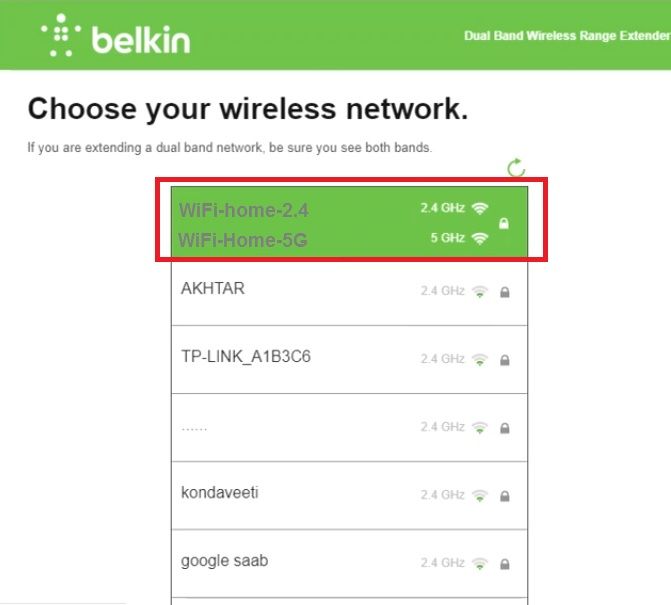Click the green refresh networks icon
This screenshot has height=605, width=671.
pyautogui.click(x=516, y=168)
